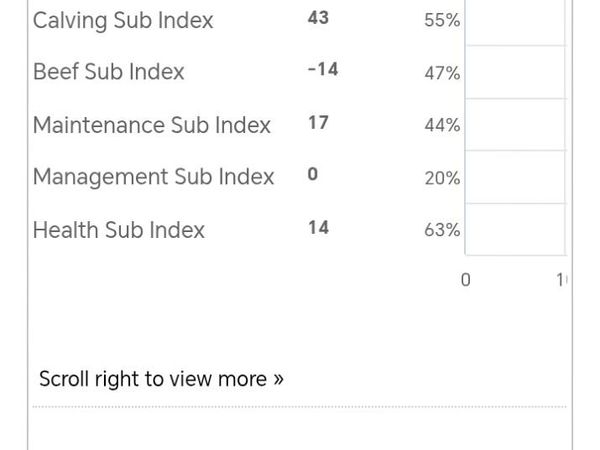This screenshot has width=600, height=450.
Task: Click the chart axis 0 label
Action: [465, 280]
